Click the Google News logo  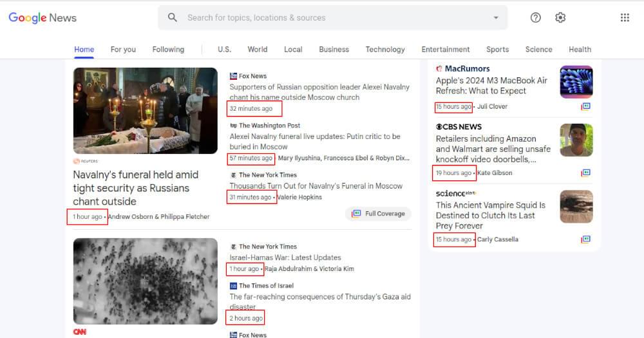tap(43, 17)
